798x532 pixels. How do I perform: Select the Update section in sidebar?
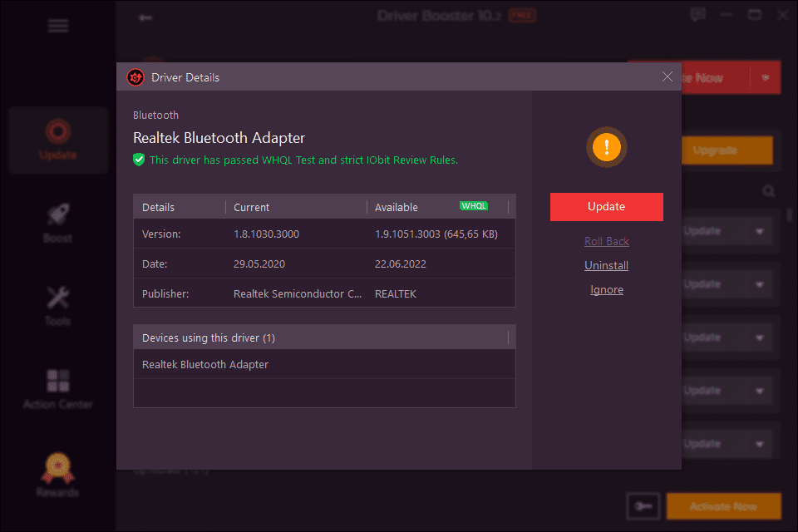point(57,140)
